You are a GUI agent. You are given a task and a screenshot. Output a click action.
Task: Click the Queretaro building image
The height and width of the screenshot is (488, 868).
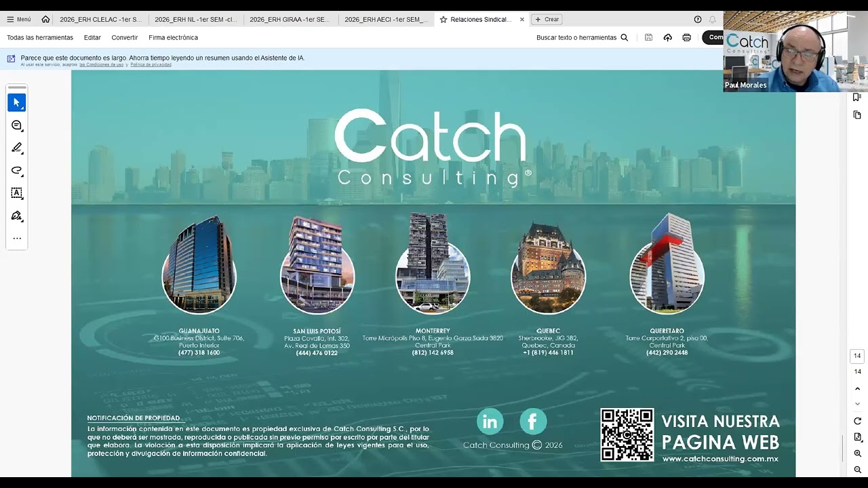[x=667, y=264]
